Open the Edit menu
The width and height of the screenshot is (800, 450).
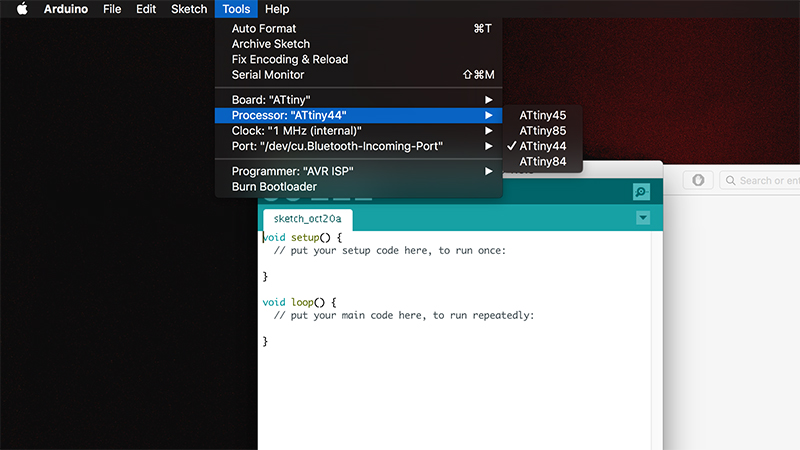click(x=146, y=9)
